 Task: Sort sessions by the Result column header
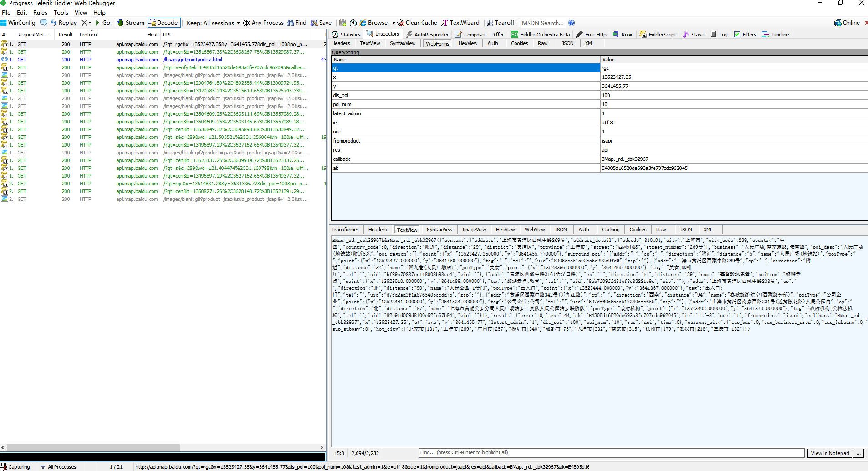coord(66,35)
